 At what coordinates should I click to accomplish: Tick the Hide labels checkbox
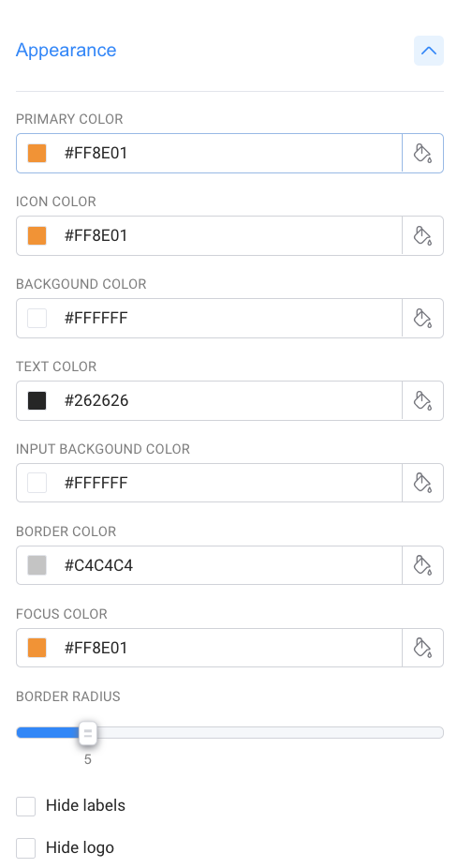click(26, 806)
